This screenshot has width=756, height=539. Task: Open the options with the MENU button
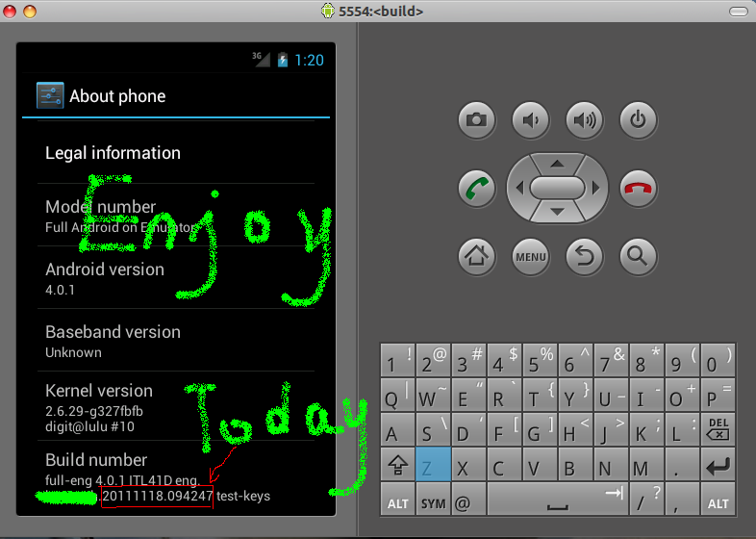coord(530,256)
